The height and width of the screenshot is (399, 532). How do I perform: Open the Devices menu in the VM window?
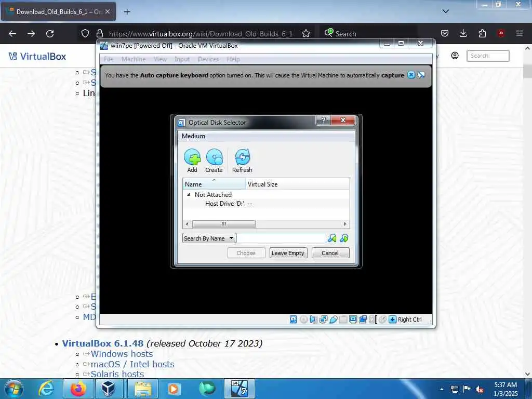pyautogui.click(x=208, y=59)
